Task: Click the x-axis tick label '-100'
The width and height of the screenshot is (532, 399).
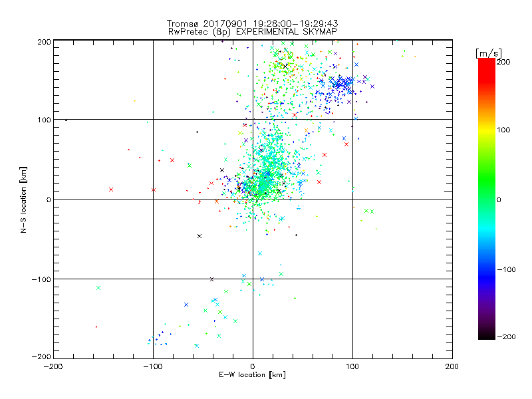Action: tap(153, 367)
